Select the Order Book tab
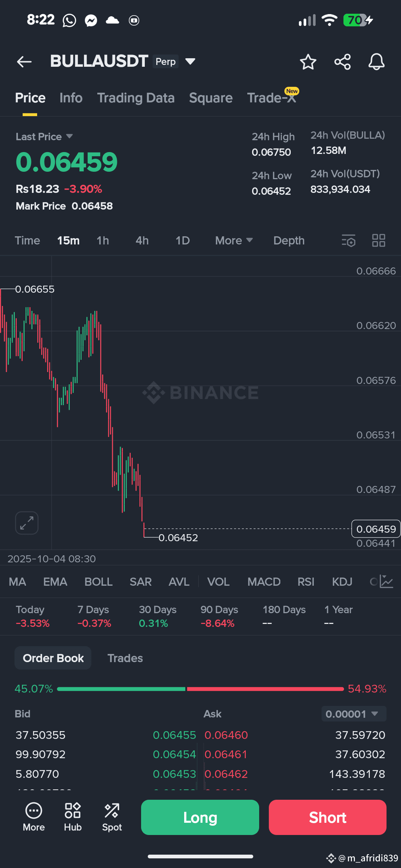Viewport: 401px width, 868px height. [x=53, y=658]
